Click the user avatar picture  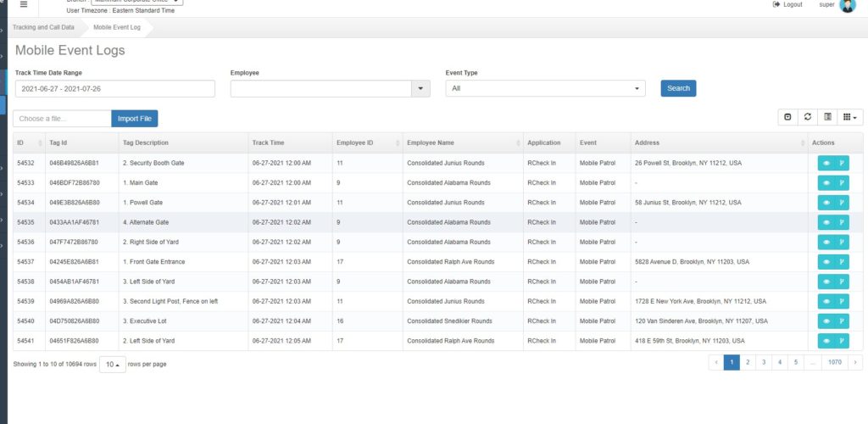point(847,6)
